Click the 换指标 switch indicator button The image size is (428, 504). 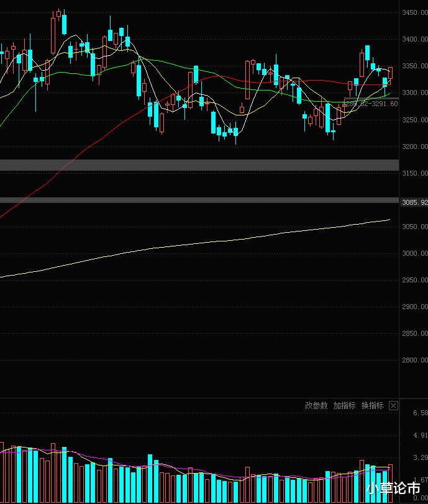tap(372, 406)
